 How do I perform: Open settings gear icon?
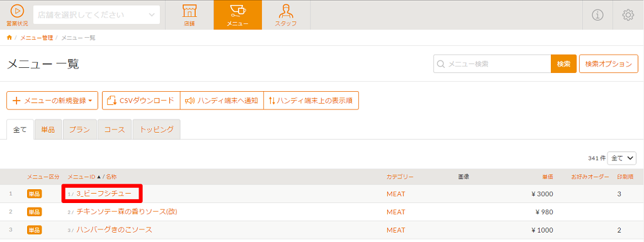(628, 15)
